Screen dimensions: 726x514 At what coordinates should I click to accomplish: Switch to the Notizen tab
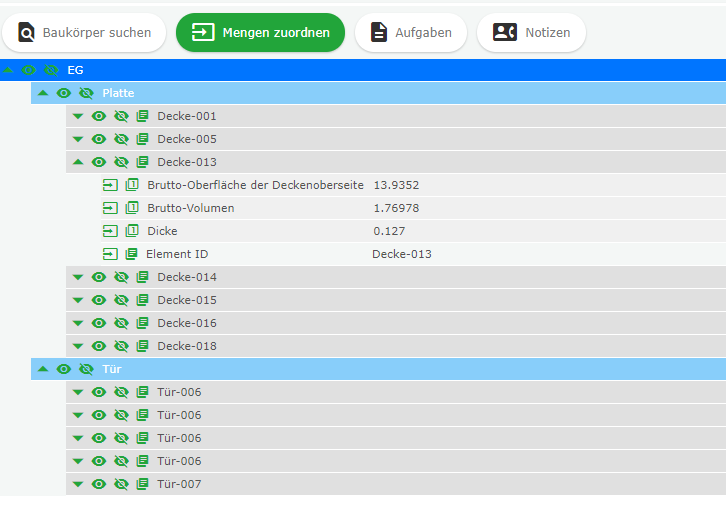click(x=531, y=33)
